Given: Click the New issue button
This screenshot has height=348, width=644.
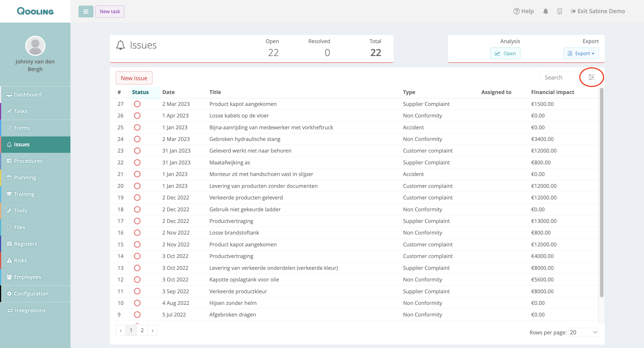Looking at the screenshot, I should [134, 78].
